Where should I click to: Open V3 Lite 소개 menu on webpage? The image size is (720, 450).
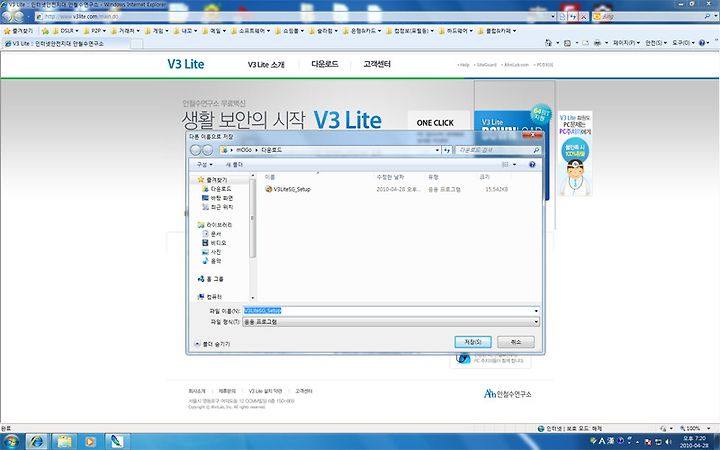point(266,65)
